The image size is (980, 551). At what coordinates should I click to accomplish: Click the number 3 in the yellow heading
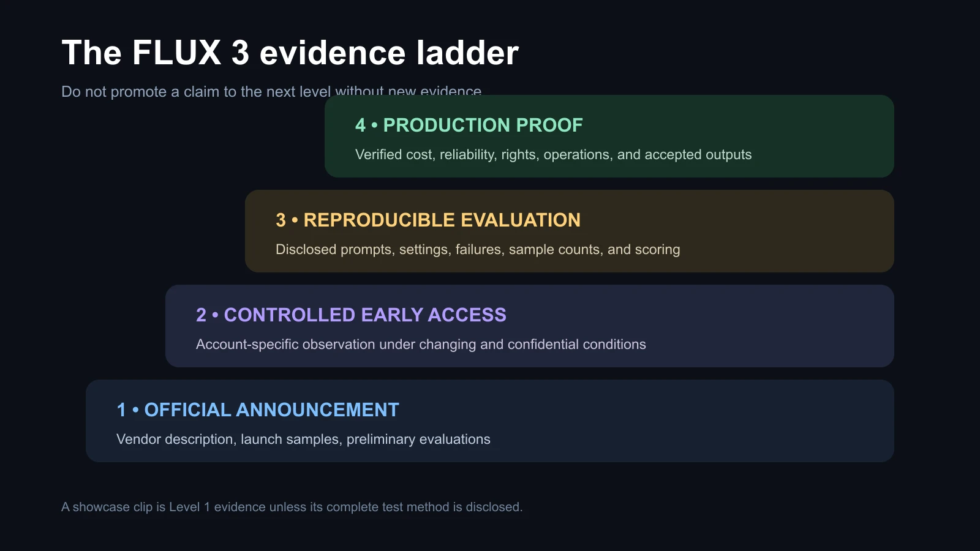(x=281, y=220)
